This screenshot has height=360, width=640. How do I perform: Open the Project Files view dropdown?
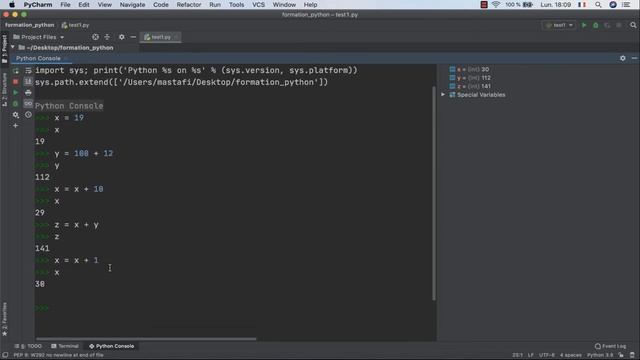coord(39,37)
